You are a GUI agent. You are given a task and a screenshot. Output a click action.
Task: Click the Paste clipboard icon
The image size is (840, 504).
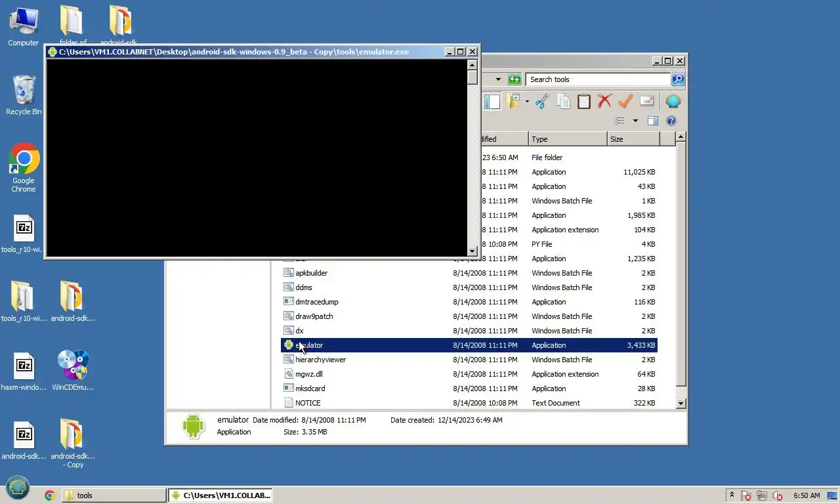[x=584, y=101]
